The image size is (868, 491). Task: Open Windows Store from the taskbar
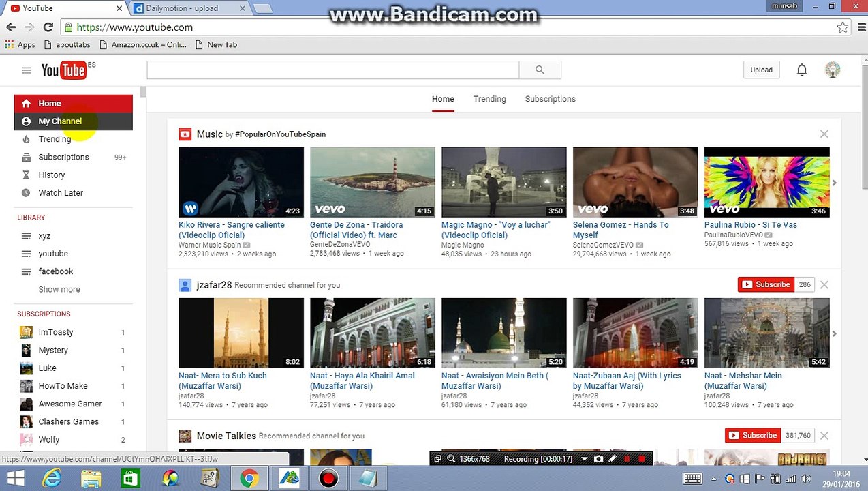coord(130,479)
